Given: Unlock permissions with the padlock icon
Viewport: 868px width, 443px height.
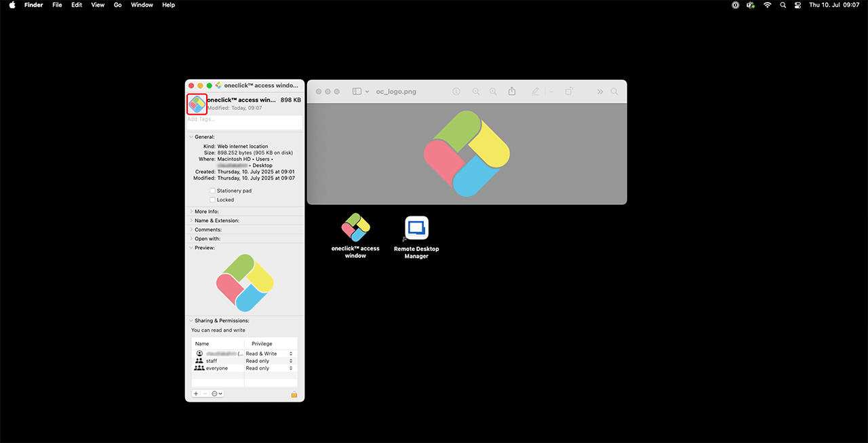Looking at the screenshot, I should pyautogui.click(x=294, y=393).
